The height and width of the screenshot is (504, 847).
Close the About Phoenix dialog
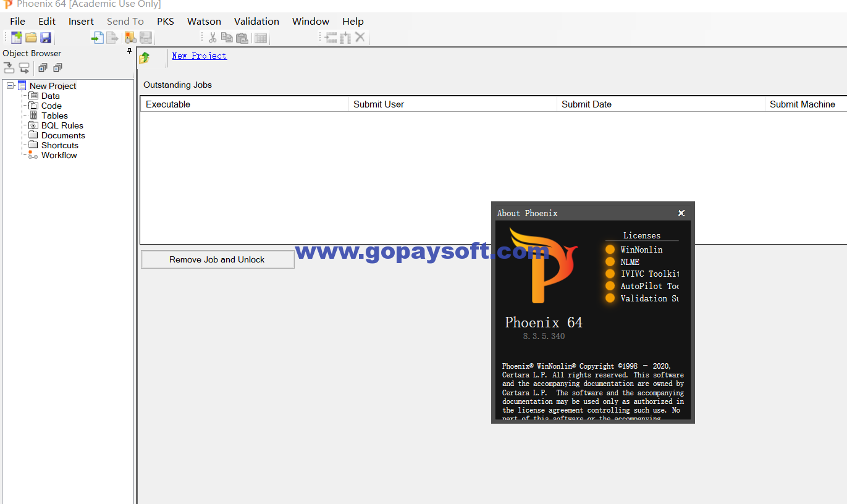[681, 213]
